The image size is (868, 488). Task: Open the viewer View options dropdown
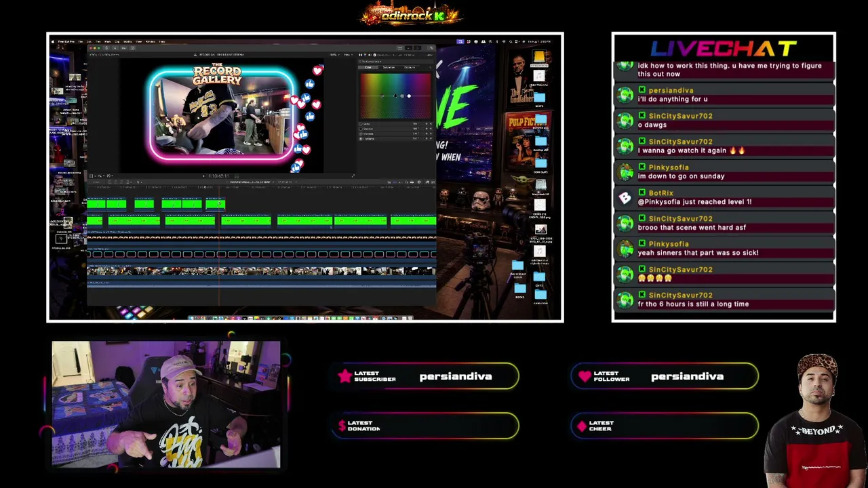[348, 55]
